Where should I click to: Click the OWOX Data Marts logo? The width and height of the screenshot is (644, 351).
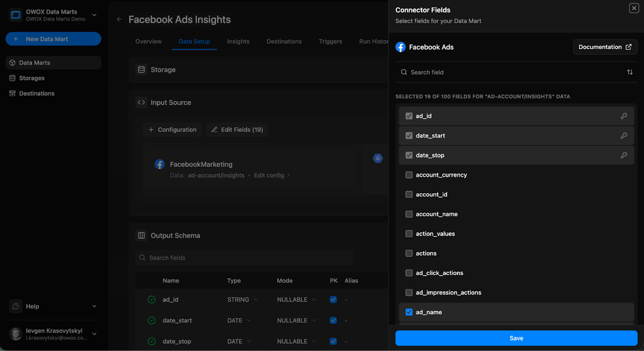16,15
